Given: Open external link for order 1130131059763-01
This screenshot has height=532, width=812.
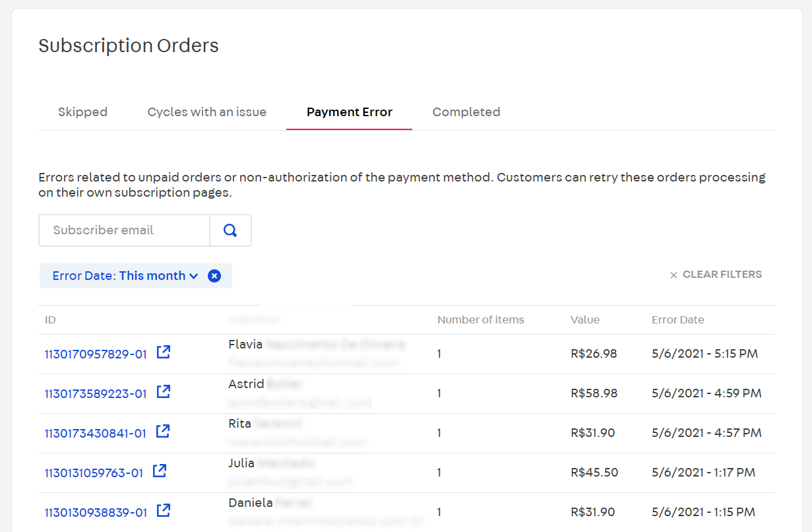Looking at the screenshot, I should (160, 471).
